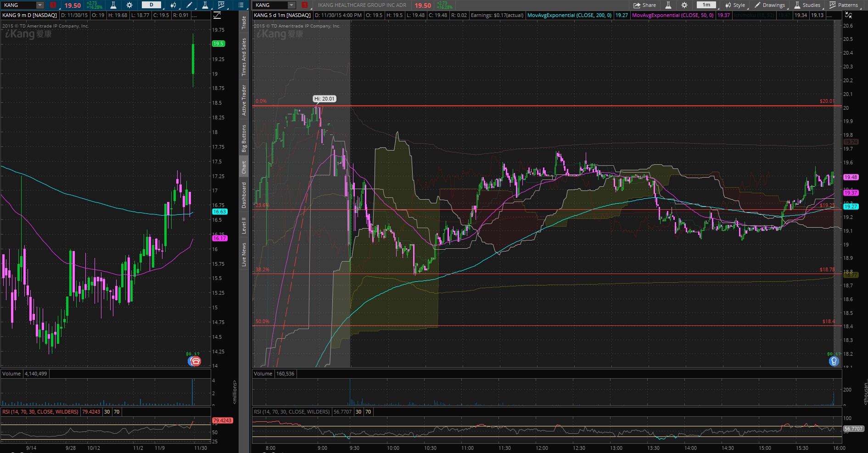
Task: Click the 0.0% Fibonacci level label
Action: (261, 101)
